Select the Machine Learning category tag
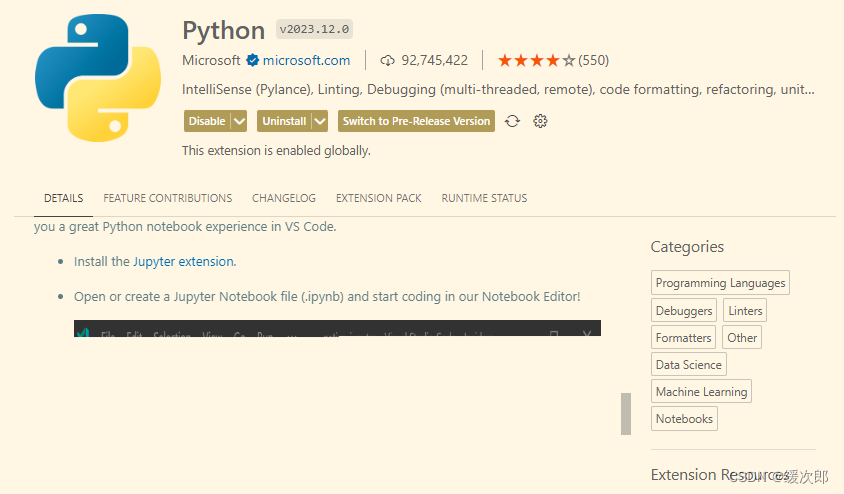Viewport: 844px width, 494px height. [x=701, y=391]
